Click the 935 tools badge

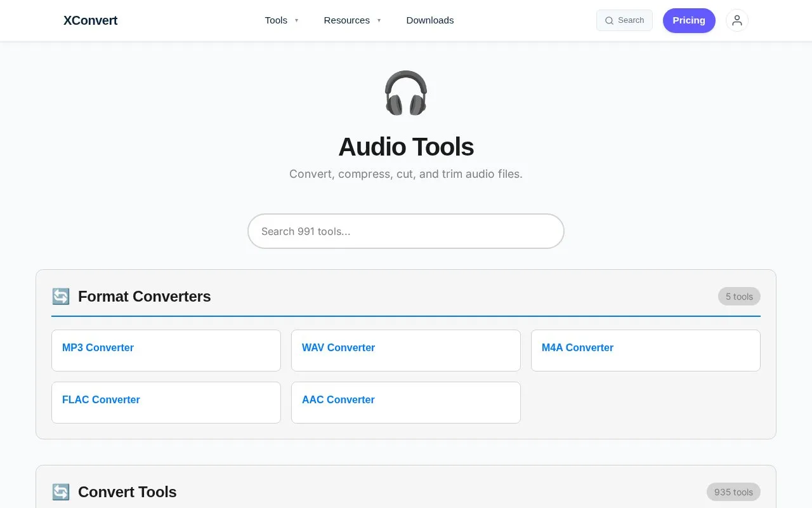point(733,492)
